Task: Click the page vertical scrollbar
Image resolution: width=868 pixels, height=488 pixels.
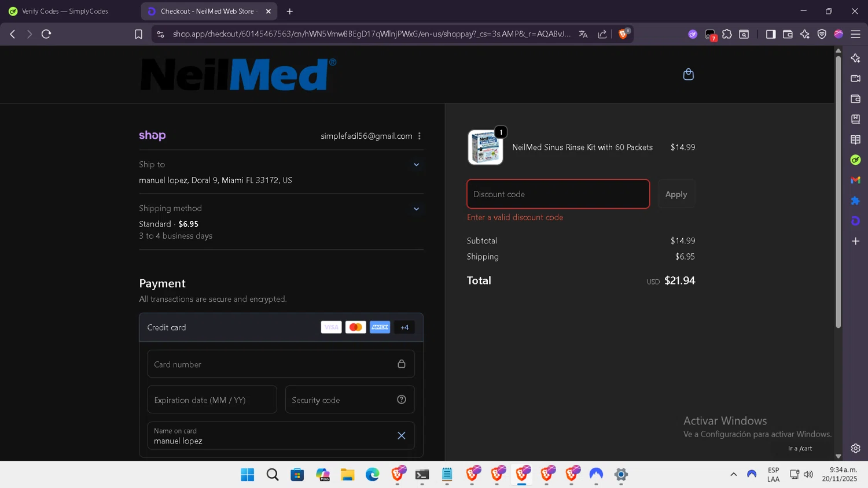Action: coord(838,192)
